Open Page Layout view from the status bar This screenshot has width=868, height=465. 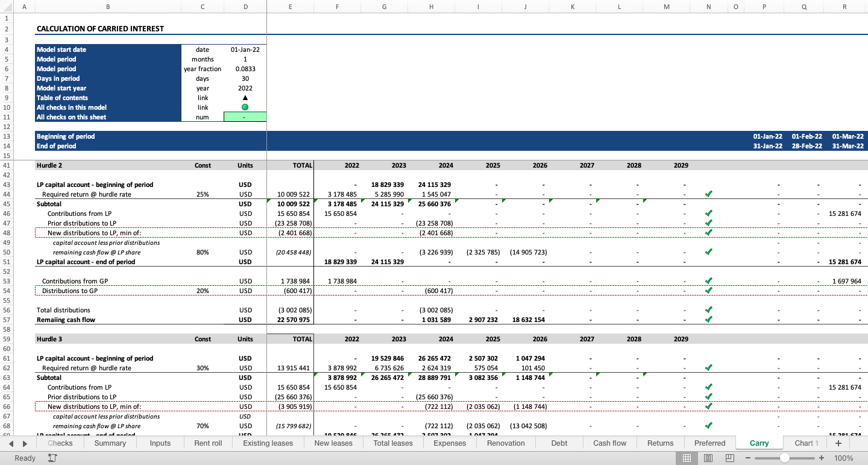(708, 458)
